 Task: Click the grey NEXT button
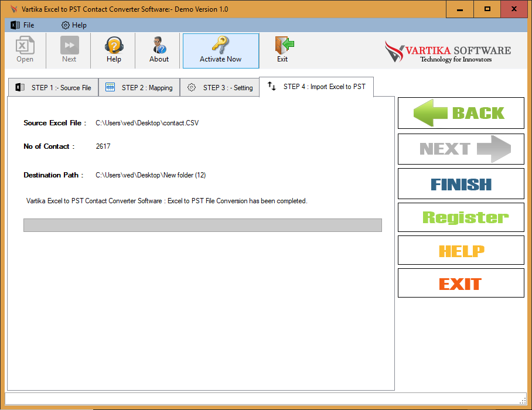(x=461, y=149)
